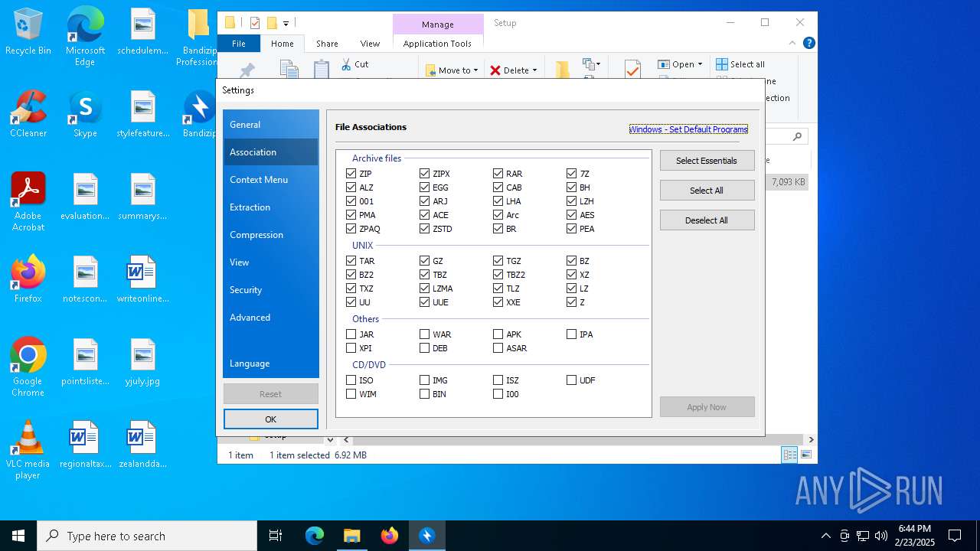The height and width of the screenshot is (551, 980).
Task: Open the View settings tab
Action: 270,262
